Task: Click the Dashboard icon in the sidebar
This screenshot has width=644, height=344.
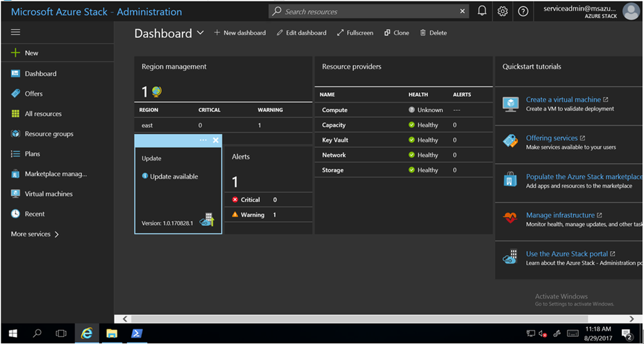Action: [15, 73]
